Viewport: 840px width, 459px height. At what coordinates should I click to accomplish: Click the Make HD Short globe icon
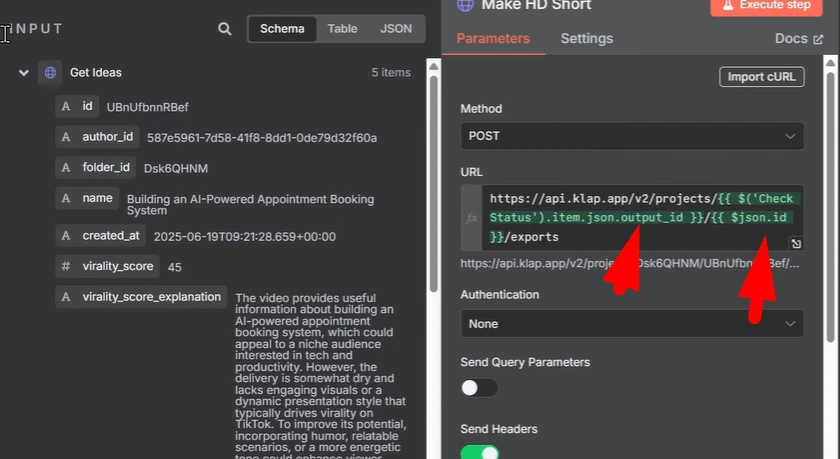point(465,5)
